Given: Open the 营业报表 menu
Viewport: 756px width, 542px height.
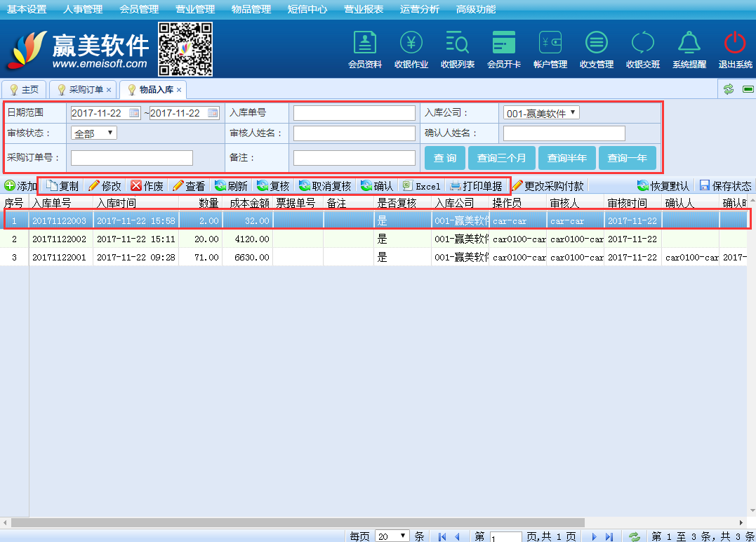Looking at the screenshot, I should click(x=364, y=9).
